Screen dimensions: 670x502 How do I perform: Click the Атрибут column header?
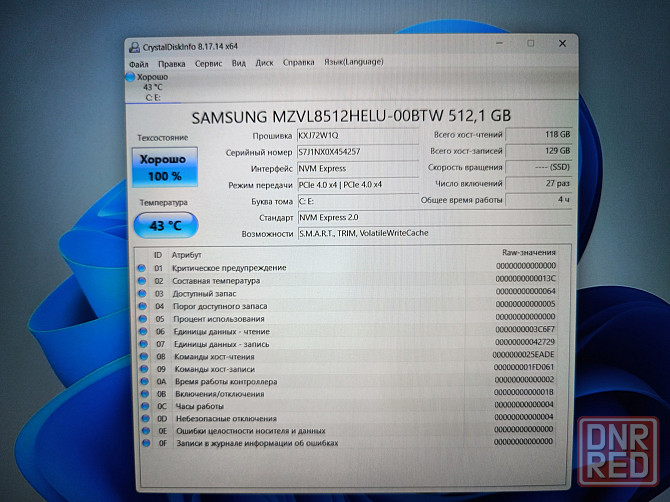pos(186,255)
